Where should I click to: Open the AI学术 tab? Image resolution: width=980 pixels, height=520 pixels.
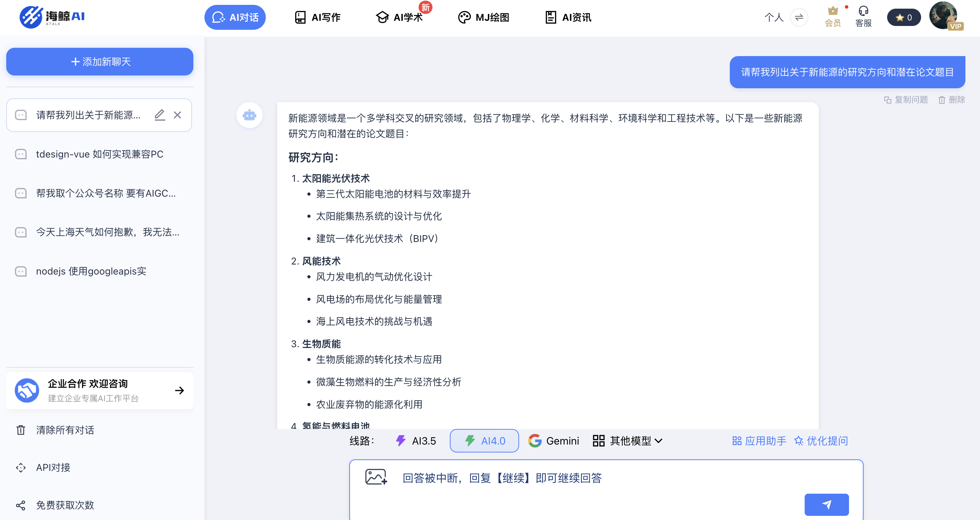399,17
